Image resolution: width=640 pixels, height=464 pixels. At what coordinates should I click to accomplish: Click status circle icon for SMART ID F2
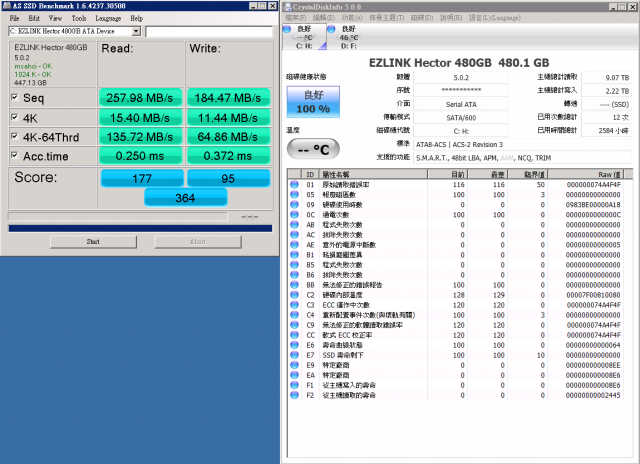point(294,395)
